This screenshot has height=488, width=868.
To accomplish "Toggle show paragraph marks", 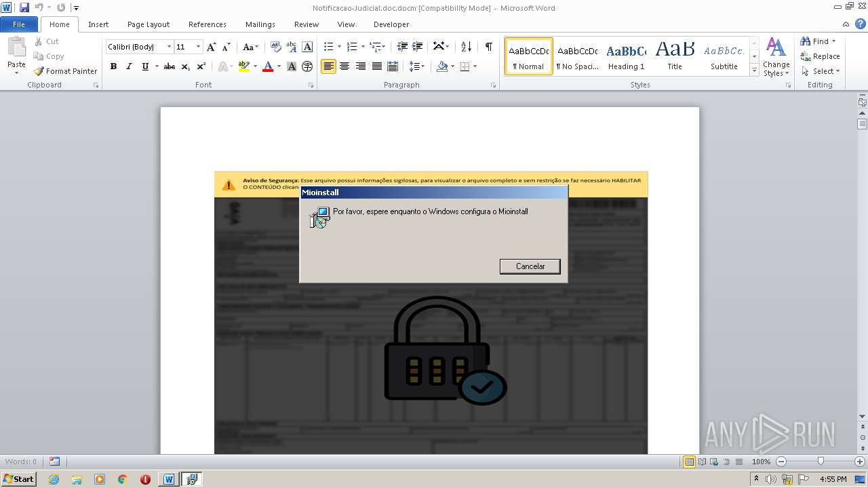I will pos(488,47).
